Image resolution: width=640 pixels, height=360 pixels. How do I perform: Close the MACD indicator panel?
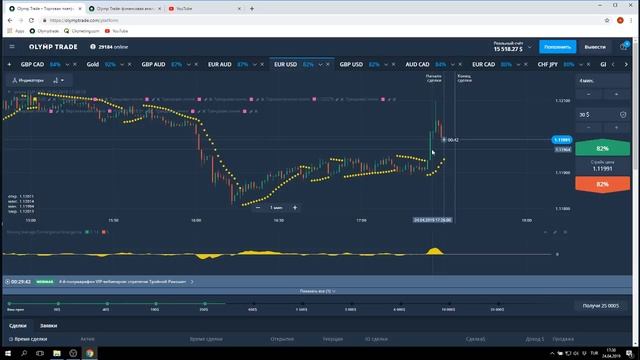tap(565, 232)
